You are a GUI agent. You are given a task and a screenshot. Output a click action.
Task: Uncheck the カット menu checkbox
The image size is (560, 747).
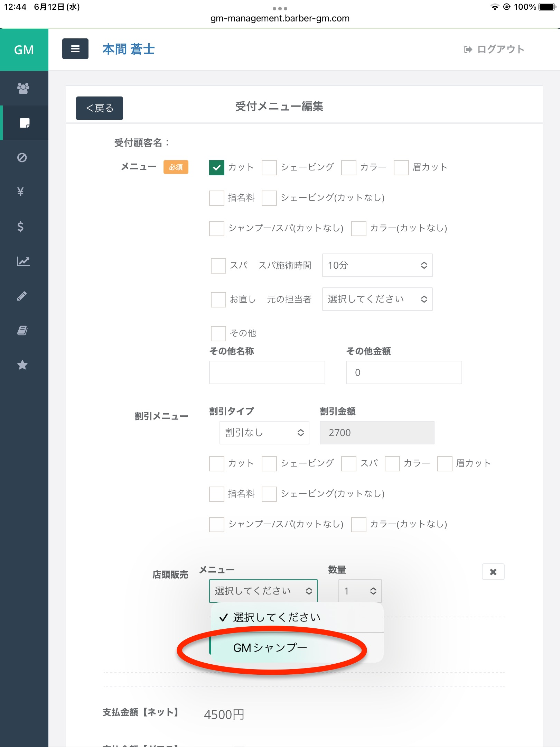pyautogui.click(x=217, y=168)
